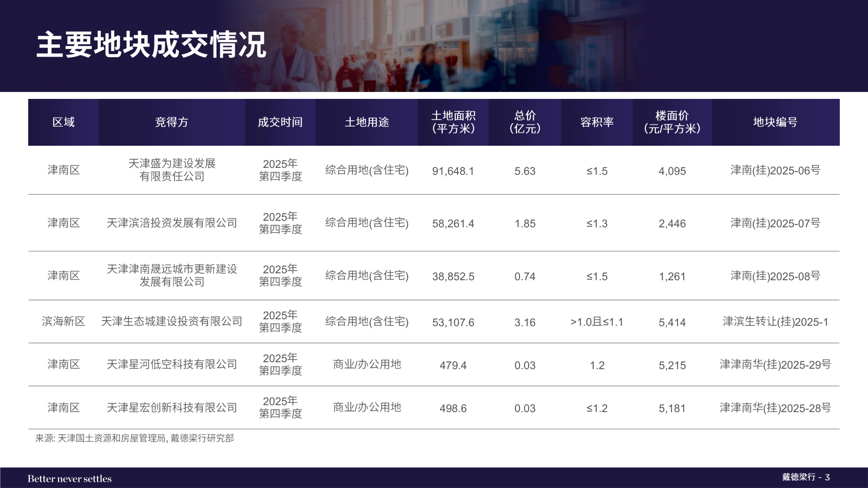Click the total price 3.16
The height and width of the screenshot is (488, 868).
[x=525, y=322]
